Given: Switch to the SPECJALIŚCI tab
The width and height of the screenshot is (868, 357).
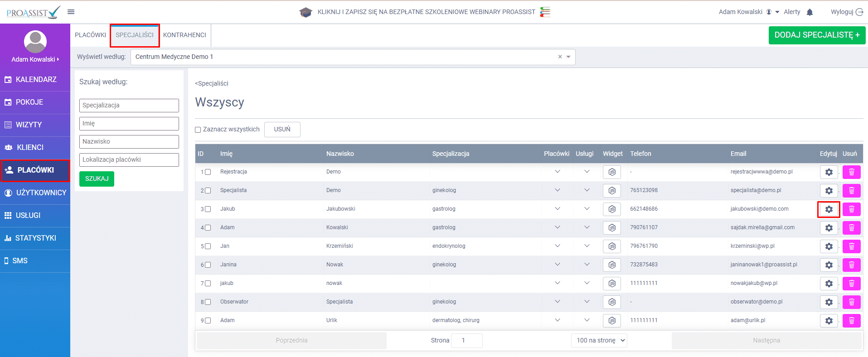Looking at the screenshot, I should [135, 35].
